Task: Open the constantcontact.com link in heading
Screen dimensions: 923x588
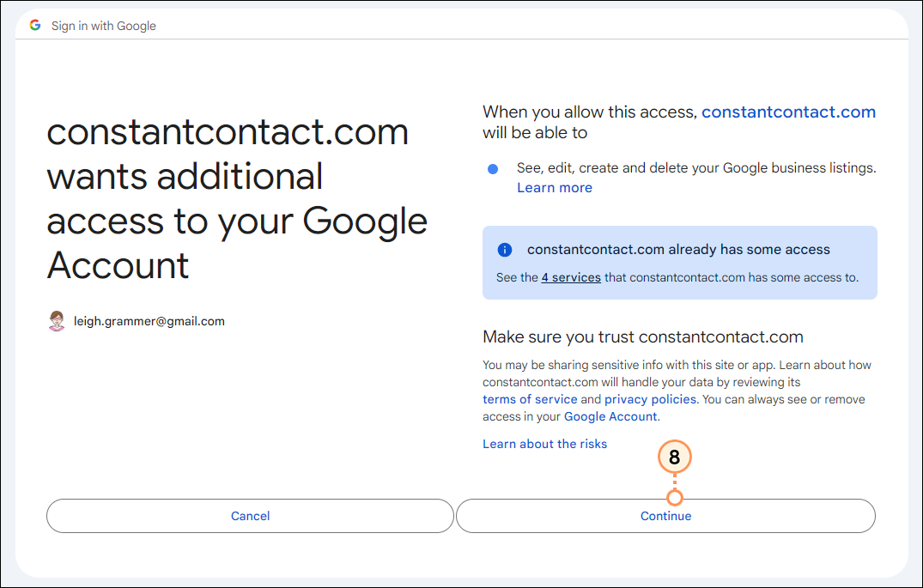Action: point(788,112)
